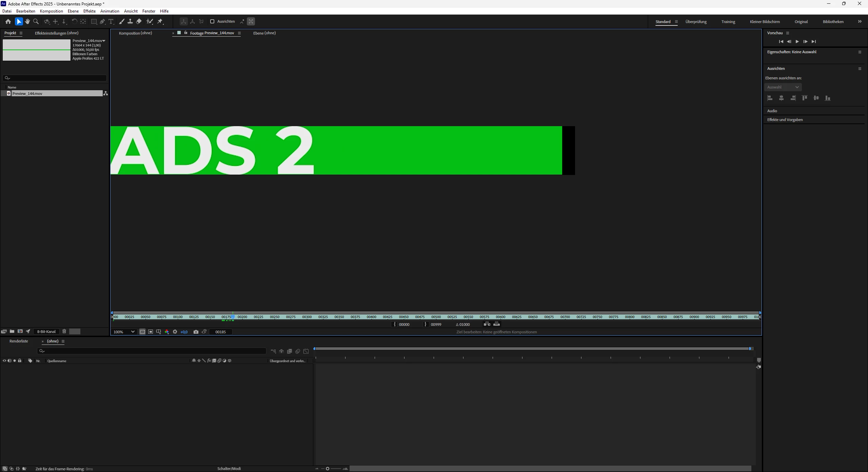Click the 8-Bit-Kanal color depth button
Screen dimensions: 868x472
(46, 332)
